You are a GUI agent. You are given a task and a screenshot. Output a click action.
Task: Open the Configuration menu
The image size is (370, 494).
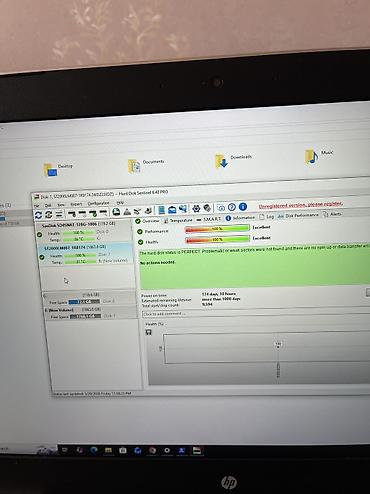[x=98, y=203]
